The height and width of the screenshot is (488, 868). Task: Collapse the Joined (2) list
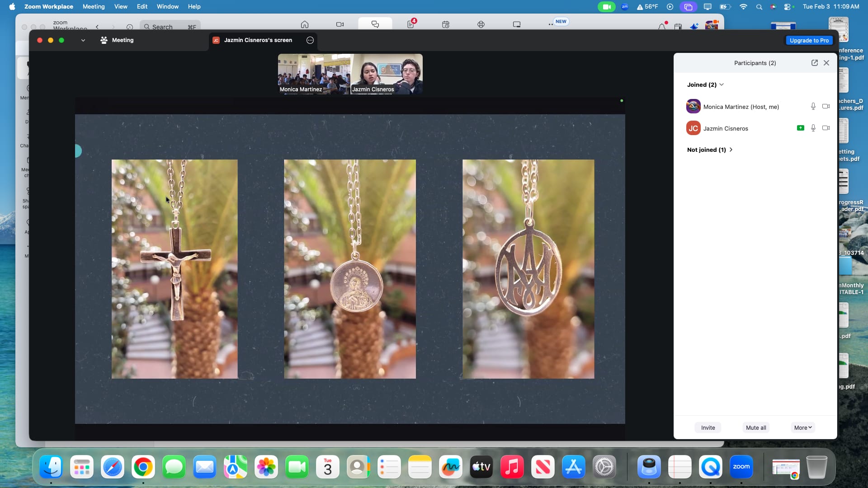click(x=722, y=84)
